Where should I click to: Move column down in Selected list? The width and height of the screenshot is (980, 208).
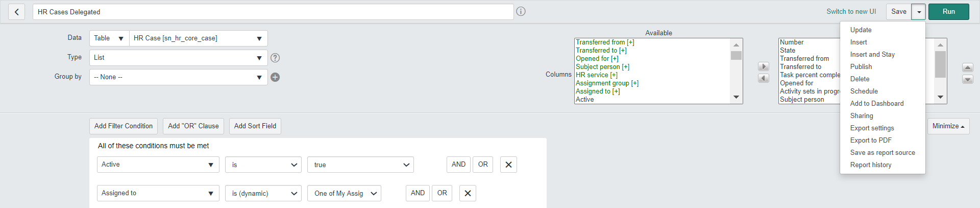[x=967, y=79]
